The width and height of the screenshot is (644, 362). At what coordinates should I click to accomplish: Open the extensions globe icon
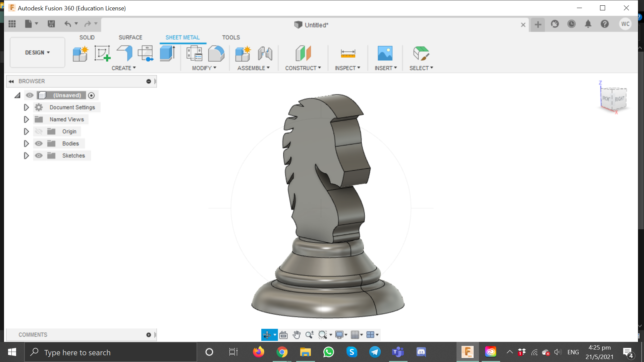tap(555, 24)
